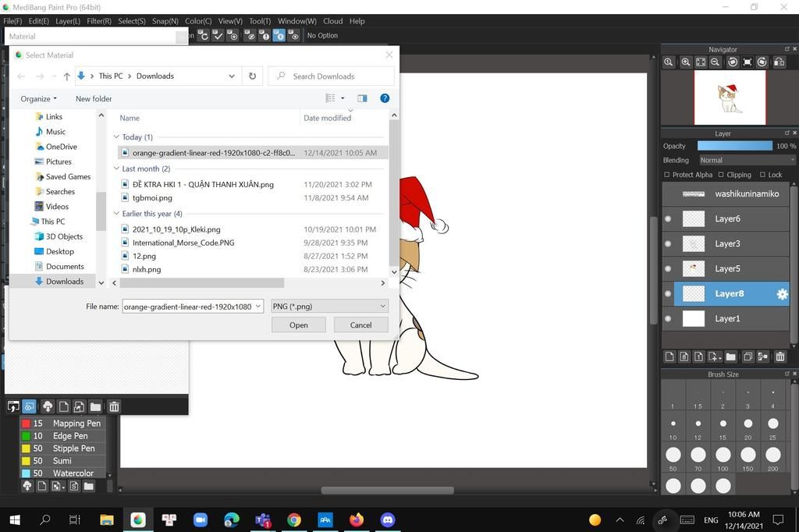
Task: Click the Search Downloads field
Action: (331, 76)
